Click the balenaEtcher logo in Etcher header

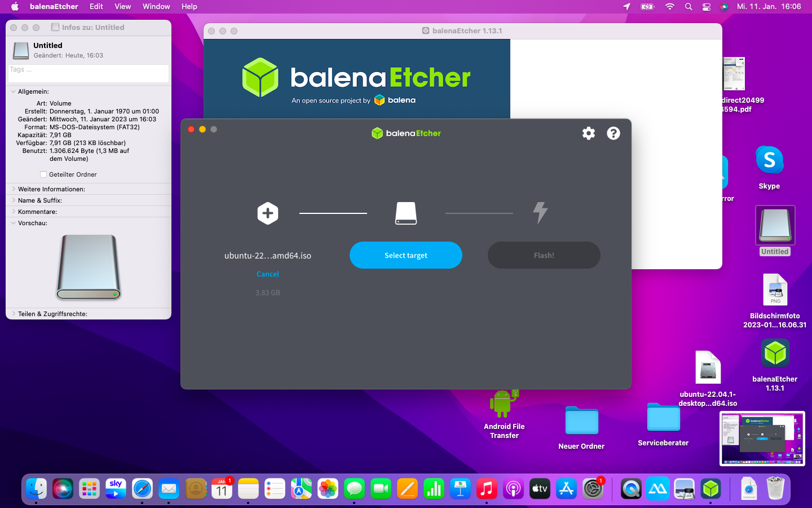tap(406, 133)
